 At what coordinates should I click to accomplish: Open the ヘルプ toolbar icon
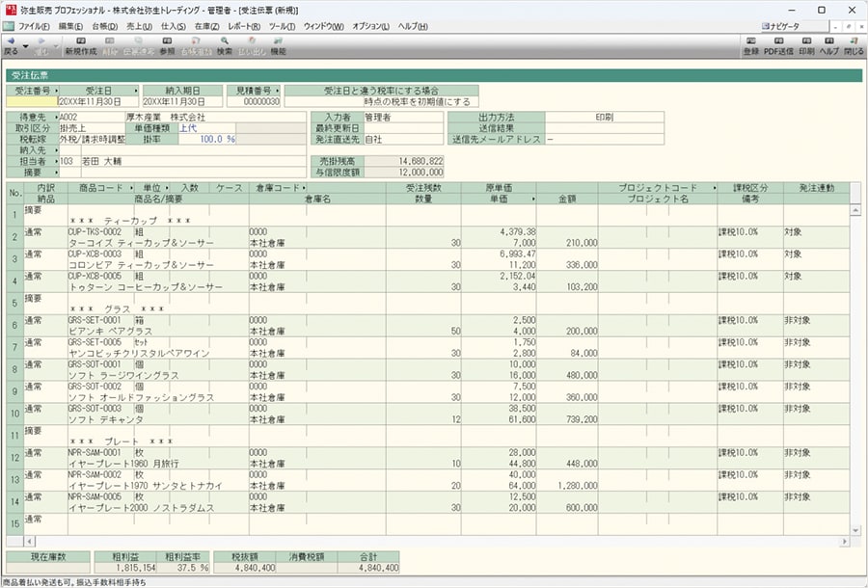(x=828, y=44)
